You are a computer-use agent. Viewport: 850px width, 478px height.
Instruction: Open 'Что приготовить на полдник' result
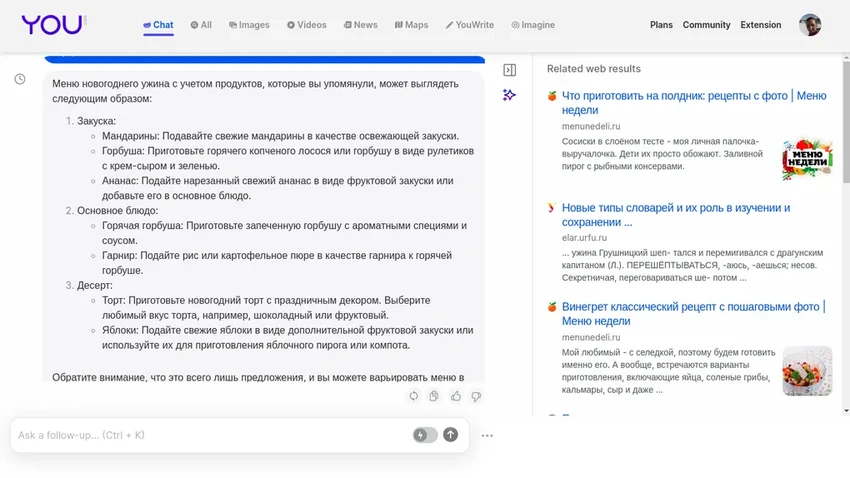(694, 103)
